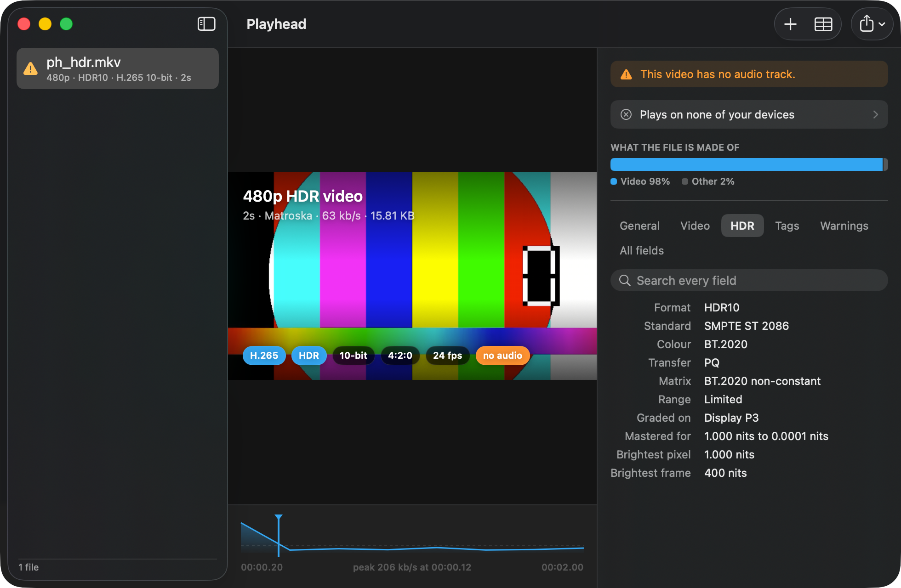The image size is (901, 588).
Task: Expand the 'Plays on none of your devices' chevron
Action: pos(875,114)
